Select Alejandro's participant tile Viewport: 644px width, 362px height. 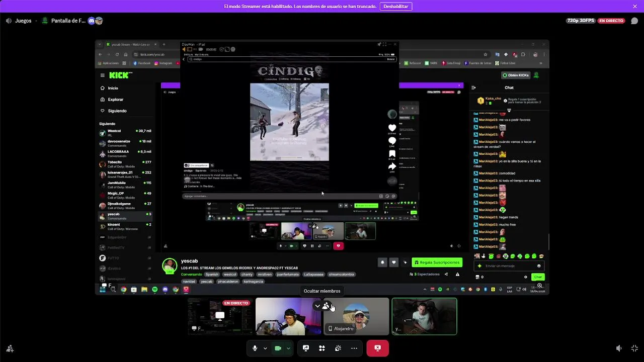356,316
